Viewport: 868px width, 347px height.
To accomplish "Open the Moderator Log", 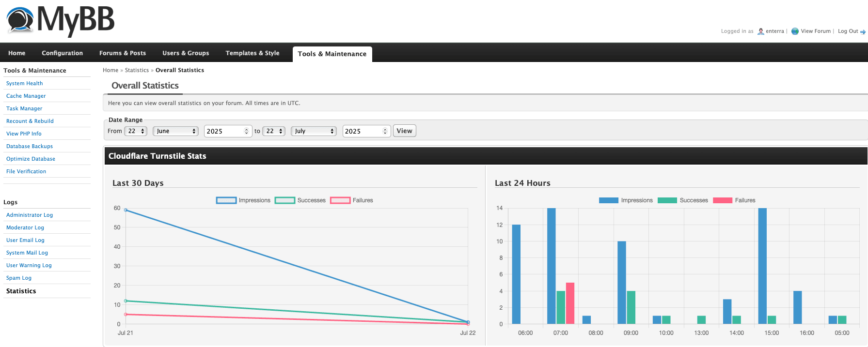I will tap(25, 227).
